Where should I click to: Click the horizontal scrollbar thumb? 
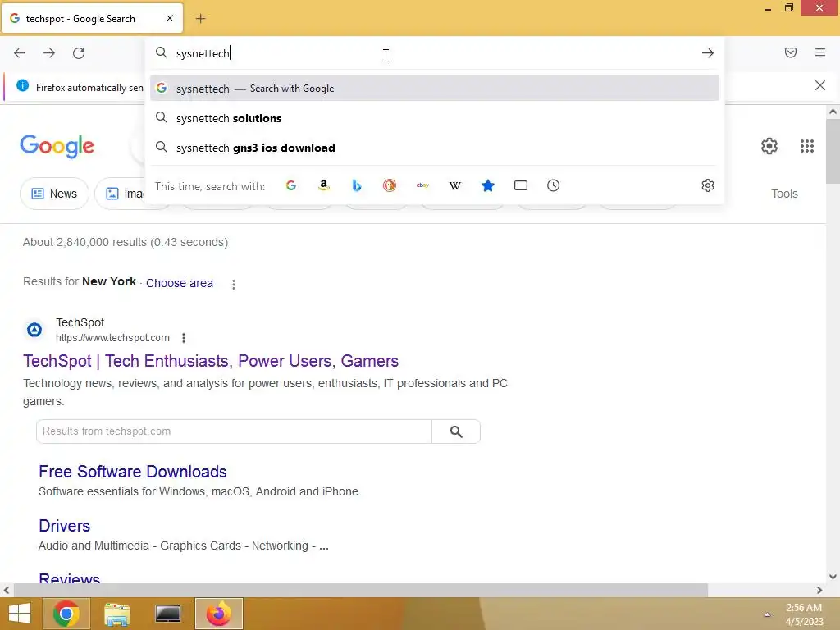tap(361, 591)
